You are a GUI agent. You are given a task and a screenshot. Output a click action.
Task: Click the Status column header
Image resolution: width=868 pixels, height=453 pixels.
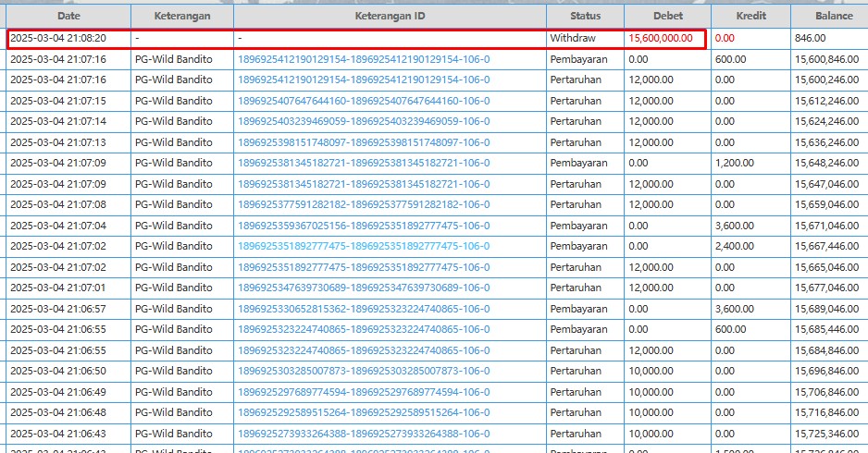click(585, 16)
